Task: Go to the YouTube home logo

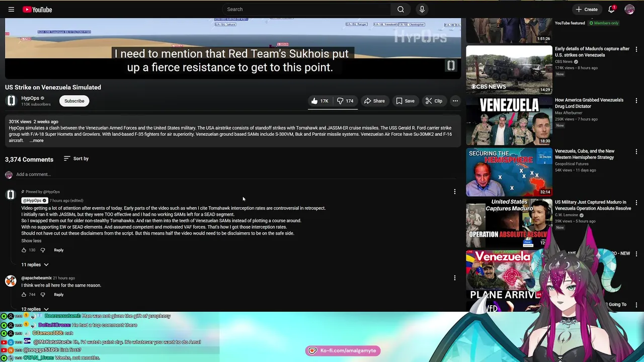Action: coord(37,9)
